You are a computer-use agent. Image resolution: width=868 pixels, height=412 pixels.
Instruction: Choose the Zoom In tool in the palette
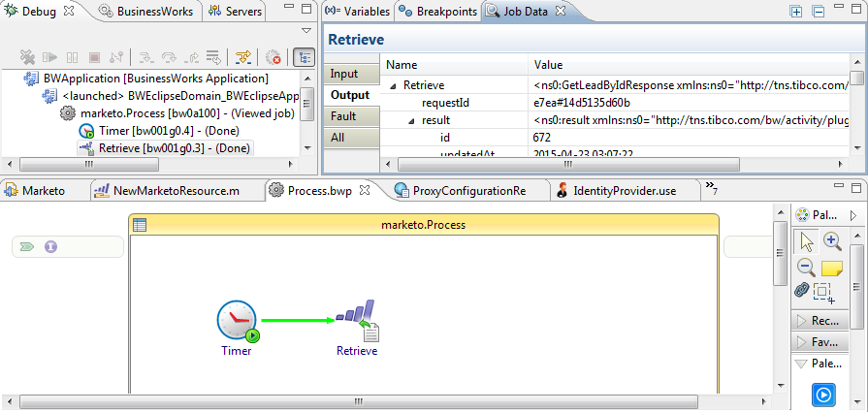(832, 241)
